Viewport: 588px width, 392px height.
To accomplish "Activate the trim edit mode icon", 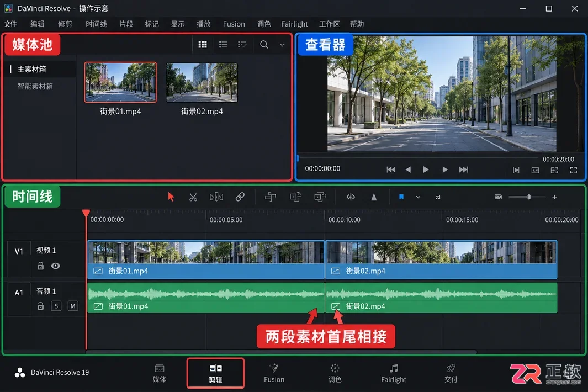I will [216, 197].
